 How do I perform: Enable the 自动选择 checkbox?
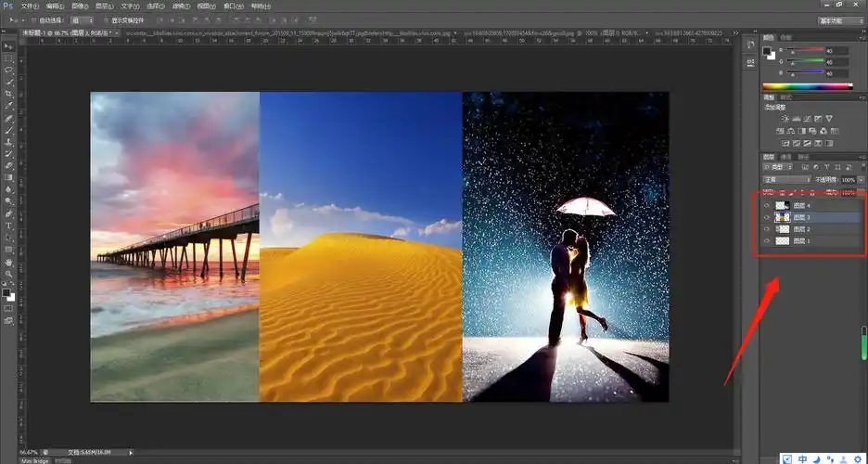click(x=32, y=19)
